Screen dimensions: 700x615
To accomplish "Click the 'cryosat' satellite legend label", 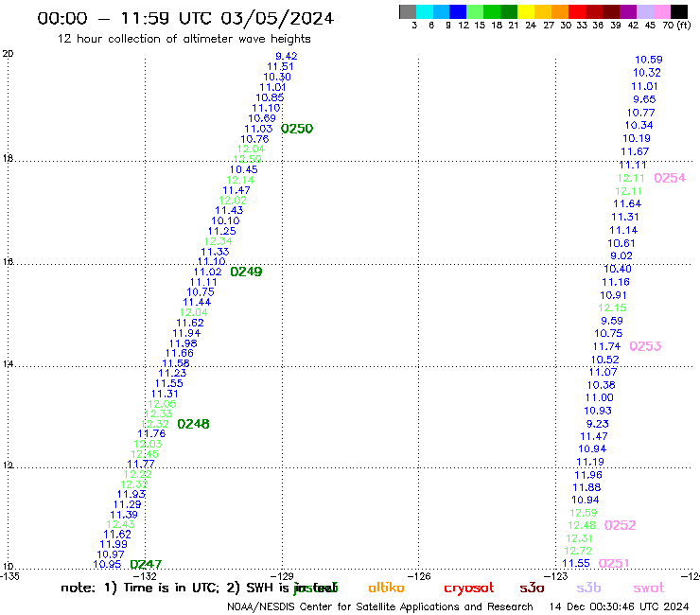I will coord(469,589).
